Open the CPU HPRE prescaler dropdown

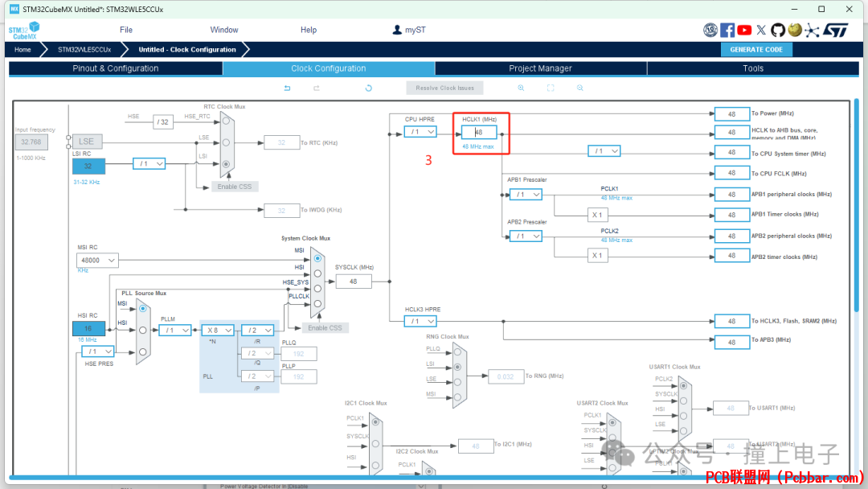[420, 132]
